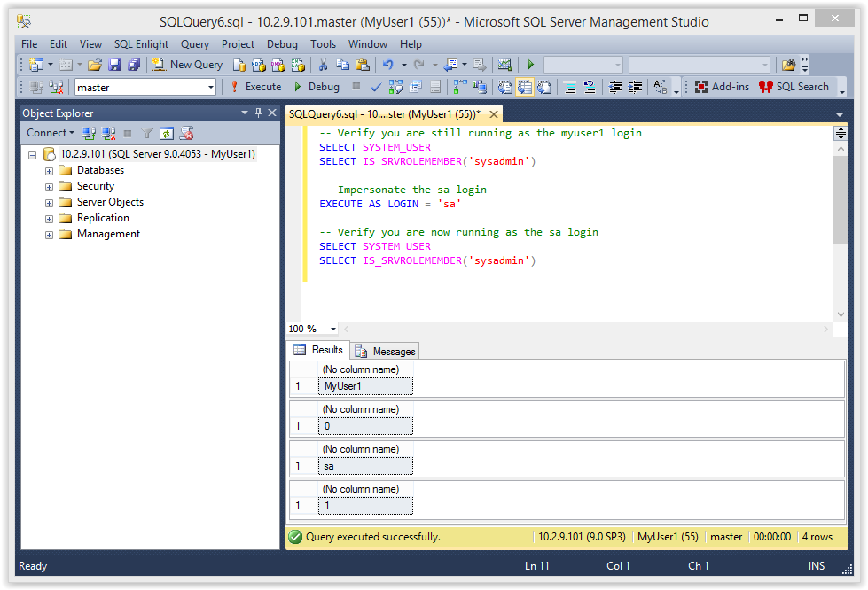Open the Query menu
The height and width of the screenshot is (590, 868).
point(195,44)
